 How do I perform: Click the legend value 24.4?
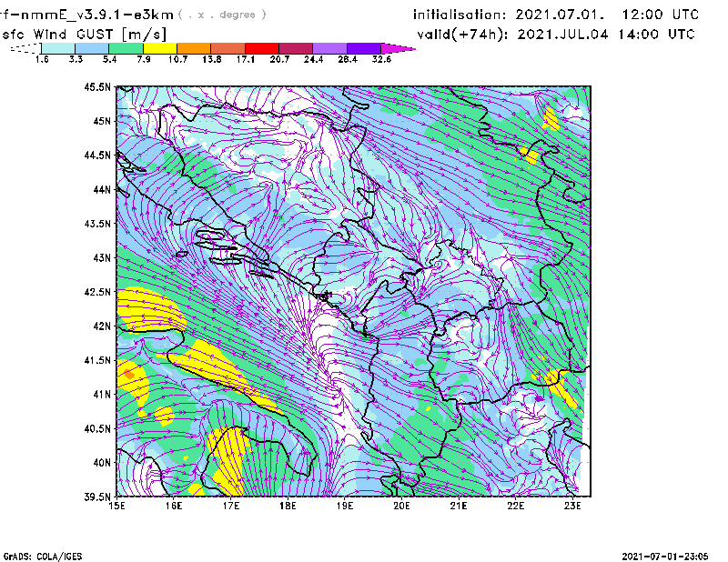(313, 59)
